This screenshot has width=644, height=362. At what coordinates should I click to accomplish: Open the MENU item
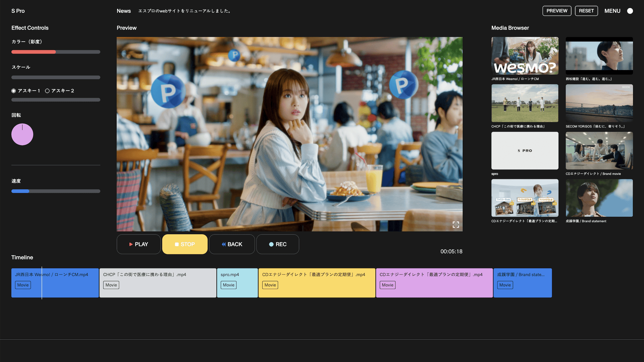(x=612, y=11)
